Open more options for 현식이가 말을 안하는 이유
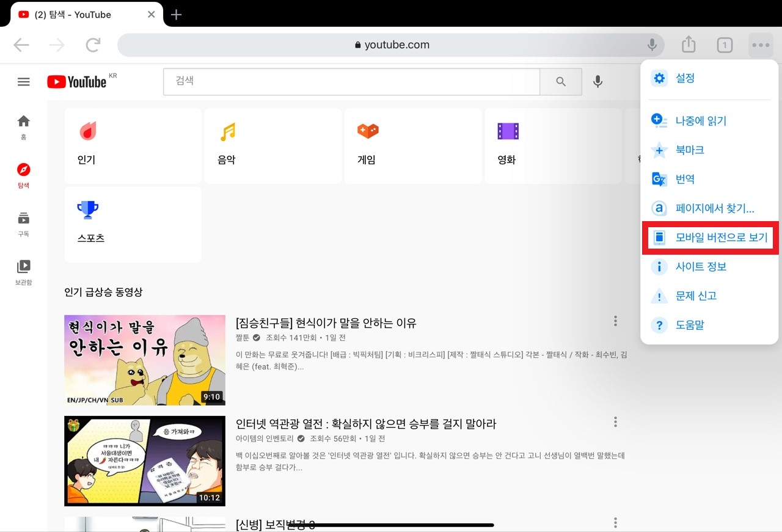Image resolution: width=782 pixels, height=532 pixels. (615, 321)
